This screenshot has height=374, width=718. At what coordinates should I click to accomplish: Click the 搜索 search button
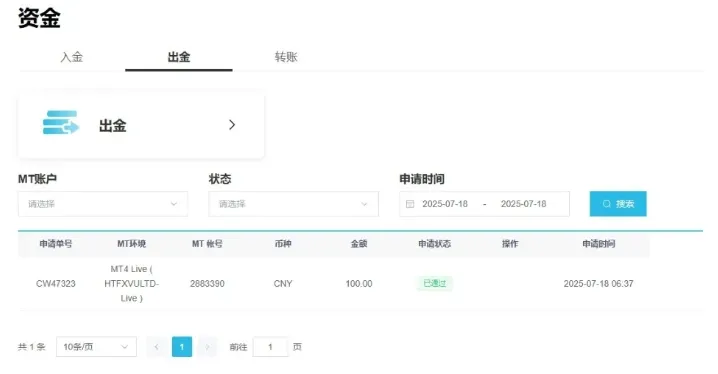coord(618,204)
